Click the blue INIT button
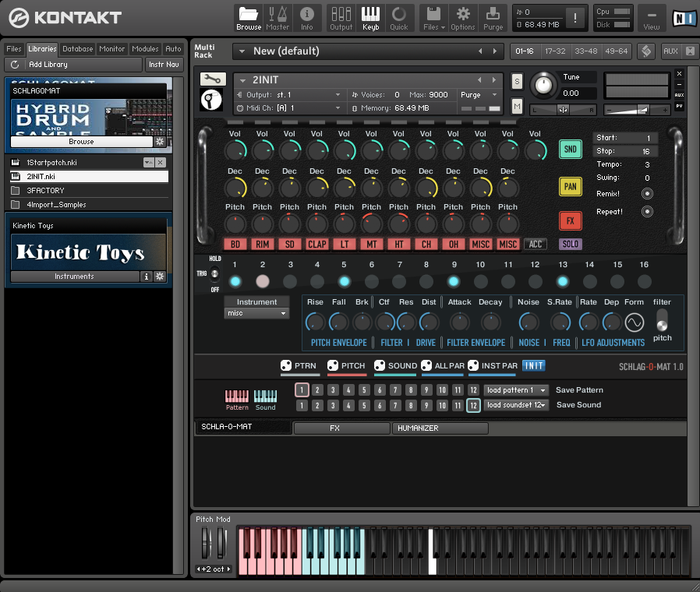Viewport: 700px width, 592px height. (533, 366)
